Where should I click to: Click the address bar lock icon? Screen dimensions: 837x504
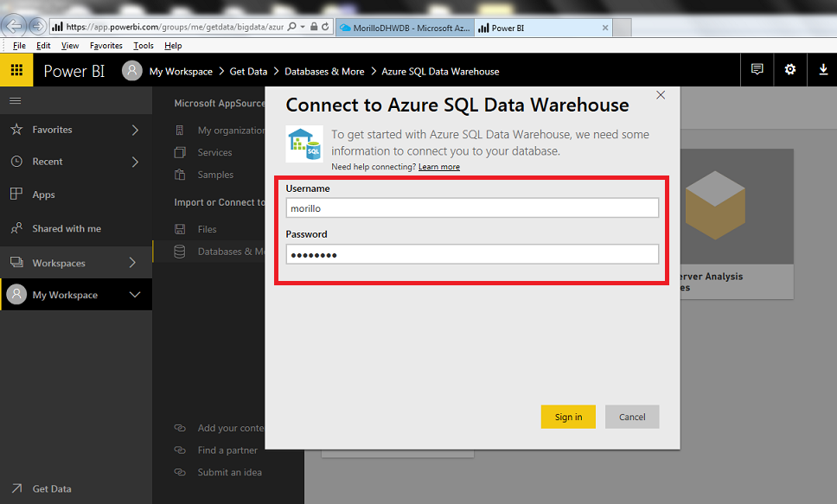point(314,27)
